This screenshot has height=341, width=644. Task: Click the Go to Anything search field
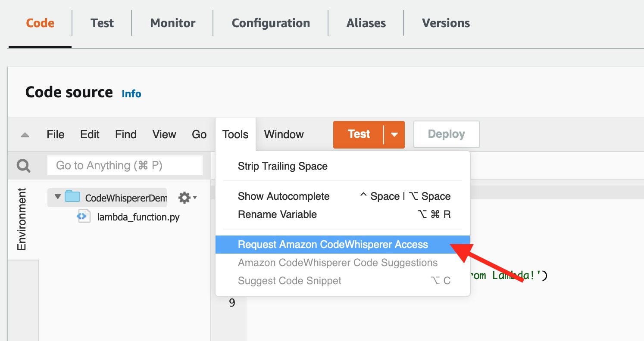point(125,165)
